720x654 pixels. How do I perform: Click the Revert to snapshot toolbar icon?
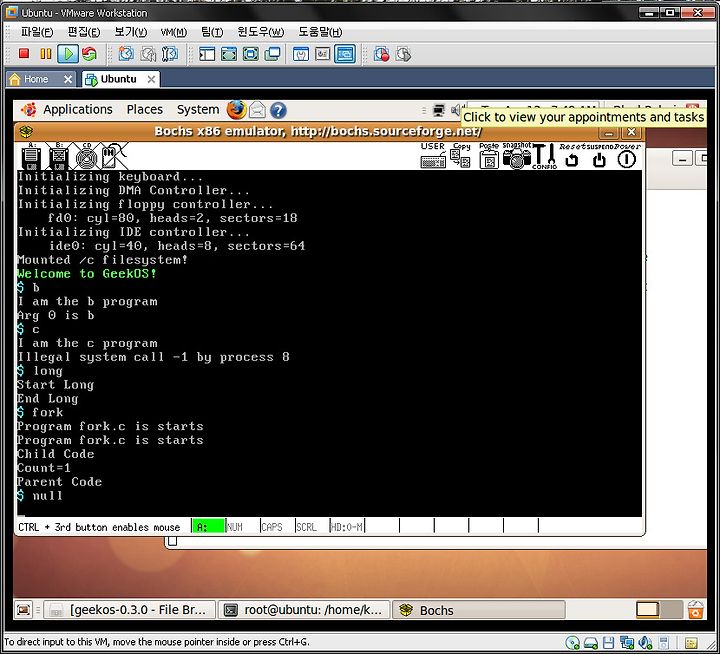pos(148,54)
